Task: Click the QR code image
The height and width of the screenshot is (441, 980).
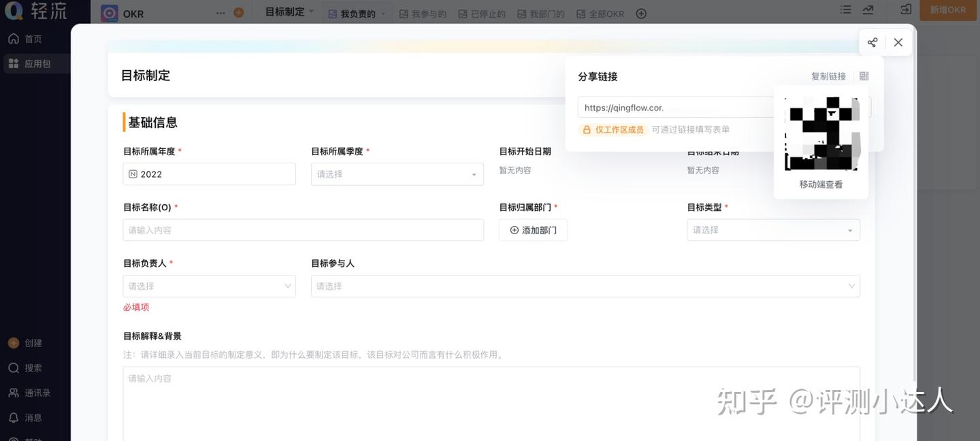Action: (821, 133)
